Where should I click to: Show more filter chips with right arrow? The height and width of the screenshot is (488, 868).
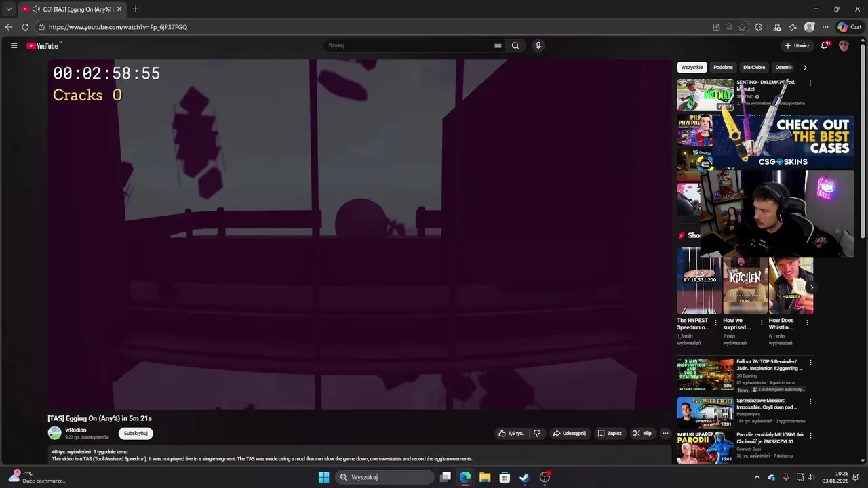coord(805,67)
